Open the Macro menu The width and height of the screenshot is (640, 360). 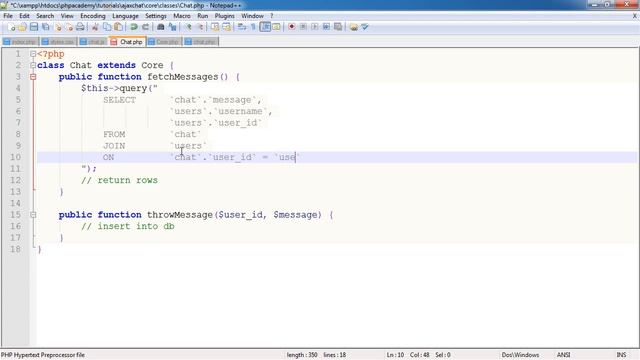click(182, 16)
